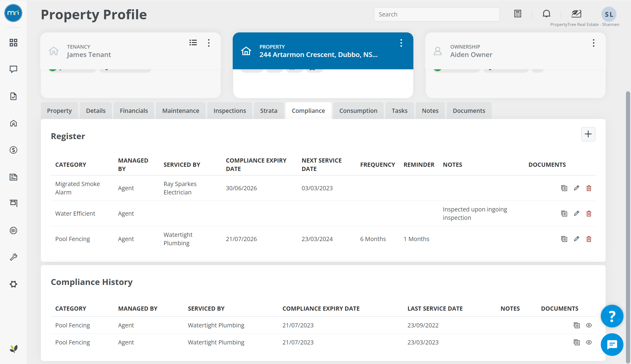The height and width of the screenshot is (364, 631).
Task: Switch to the Documents tab
Action: tap(469, 111)
